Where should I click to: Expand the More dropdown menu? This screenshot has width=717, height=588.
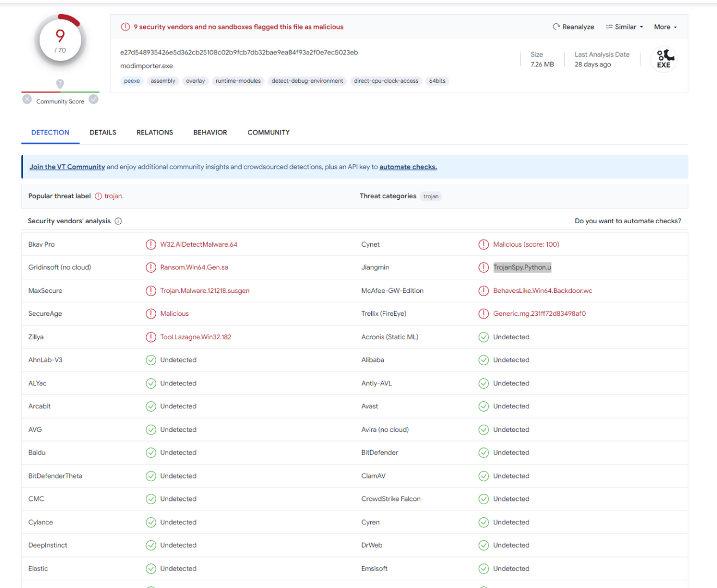[x=665, y=27]
